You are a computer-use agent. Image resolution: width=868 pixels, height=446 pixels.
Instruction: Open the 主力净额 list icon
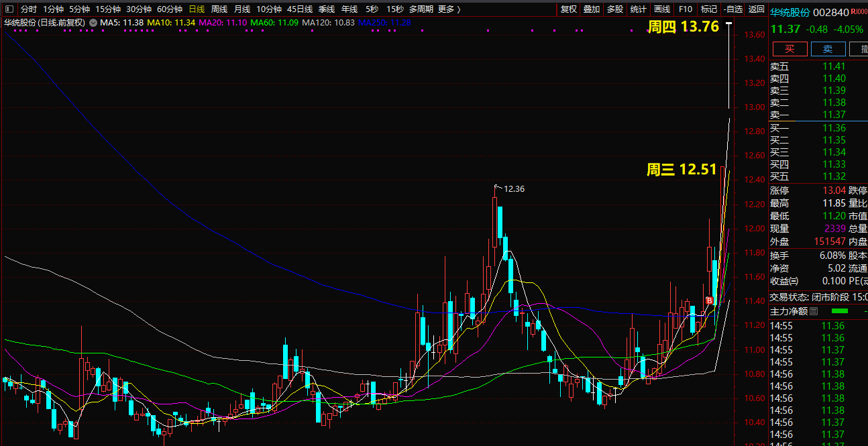pyautogui.click(x=814, y=311)
